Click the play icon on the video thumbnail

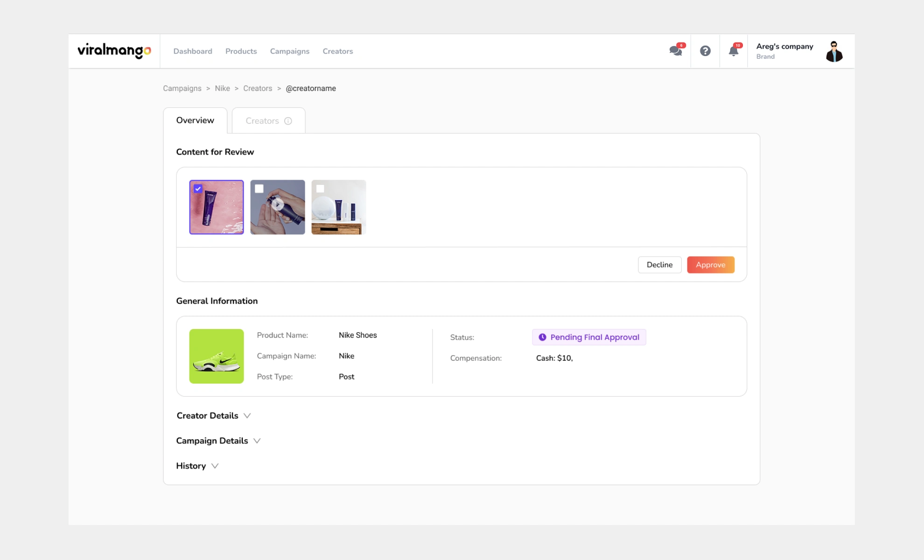(x=277, y=204)
